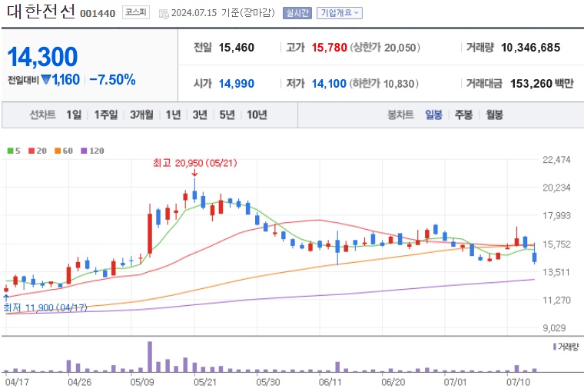Select the 10년 line chart tab
The width and height of the screenshot is (584, 392).
[257, 115]
